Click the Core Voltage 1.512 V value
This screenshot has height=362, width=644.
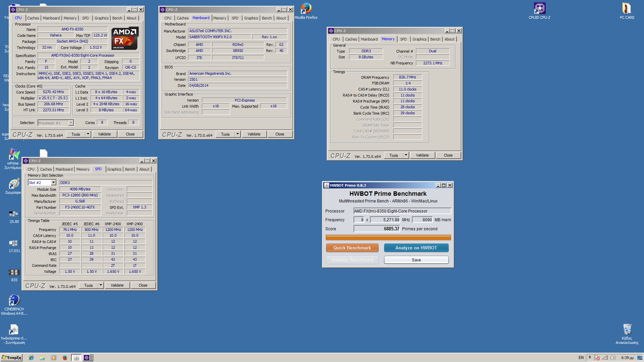pyautogui.click(x=96, y=47)
